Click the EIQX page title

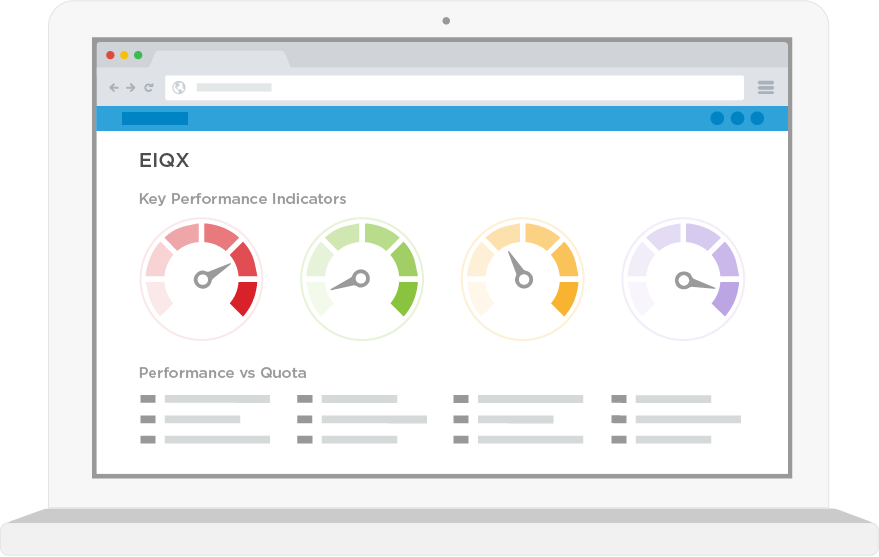[x=164, y=160]
